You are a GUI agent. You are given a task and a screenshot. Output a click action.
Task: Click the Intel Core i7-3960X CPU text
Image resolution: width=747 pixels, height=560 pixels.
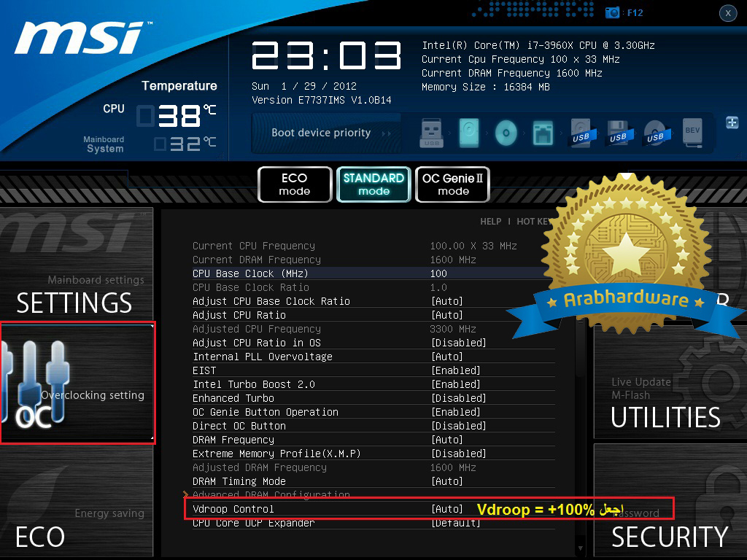point(538,45)
